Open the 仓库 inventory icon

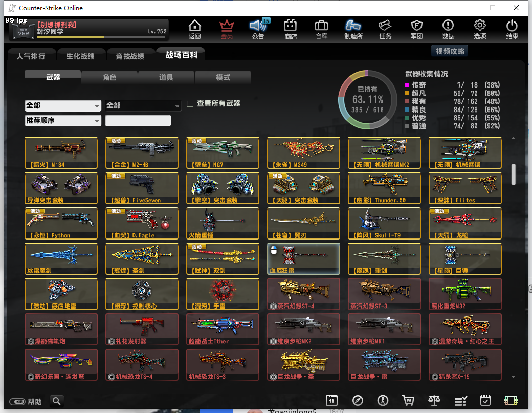tap(321, 29)
